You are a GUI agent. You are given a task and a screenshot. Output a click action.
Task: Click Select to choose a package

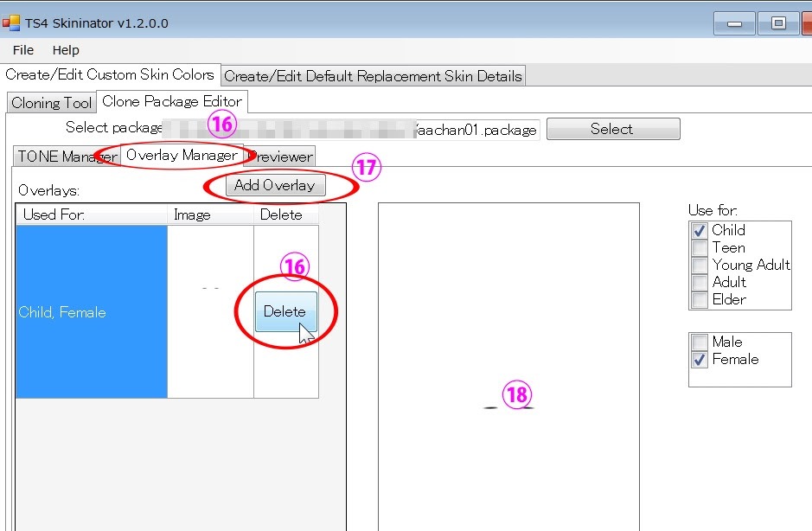pos(612,129)
